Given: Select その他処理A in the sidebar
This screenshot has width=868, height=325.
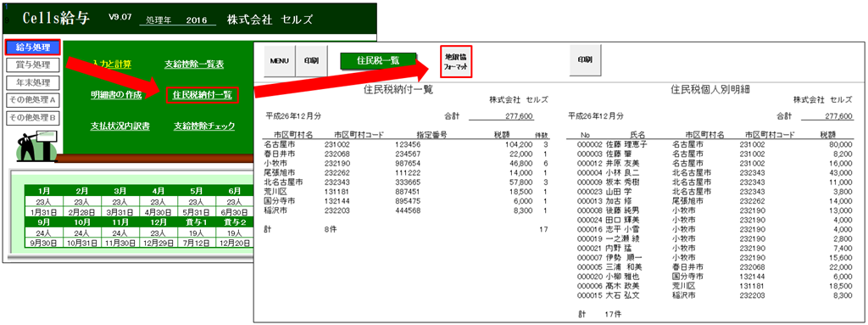Looking at the screenshot, I should [x=32, y=100].
